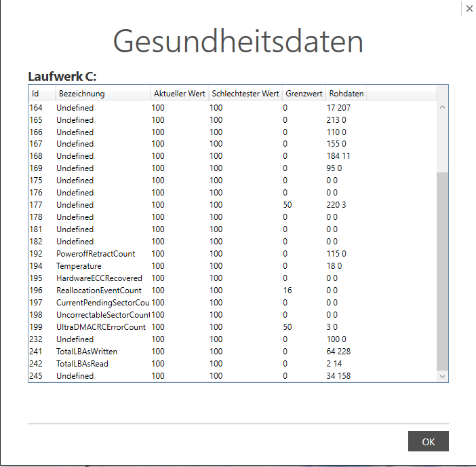Image resolution: width=476 pixels, height=467 pixels.
Task: Select the TotalLBAsWritten row
Action: click(x=232, y=351)
